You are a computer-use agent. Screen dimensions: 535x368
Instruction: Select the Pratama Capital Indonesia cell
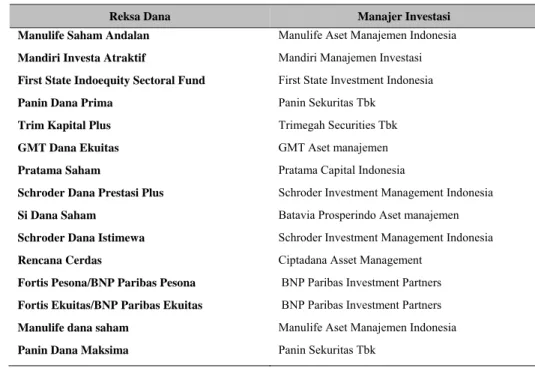click(342, 171)
